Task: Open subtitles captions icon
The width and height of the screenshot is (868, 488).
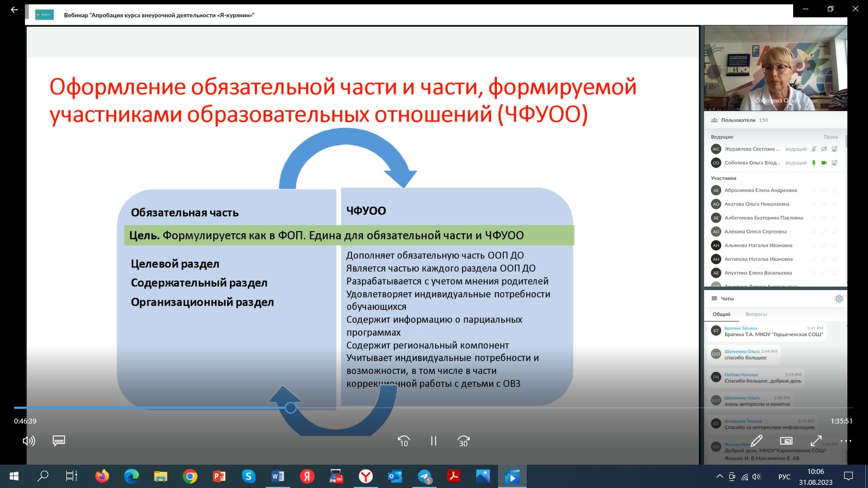Action: (59, 440)
